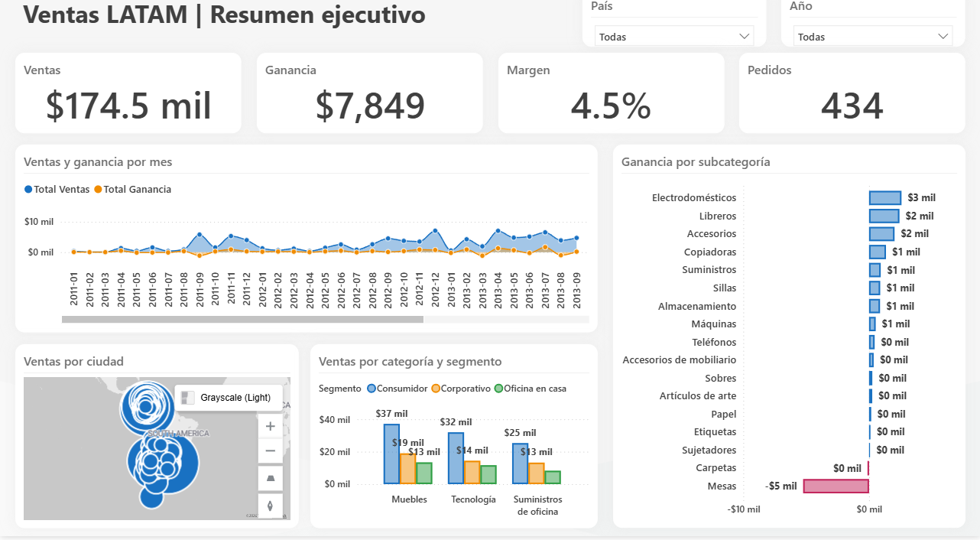The height and width of the screenshot is (540, 980).
Task: Click the Artículos de arte label
Action: tap(698, 395)
